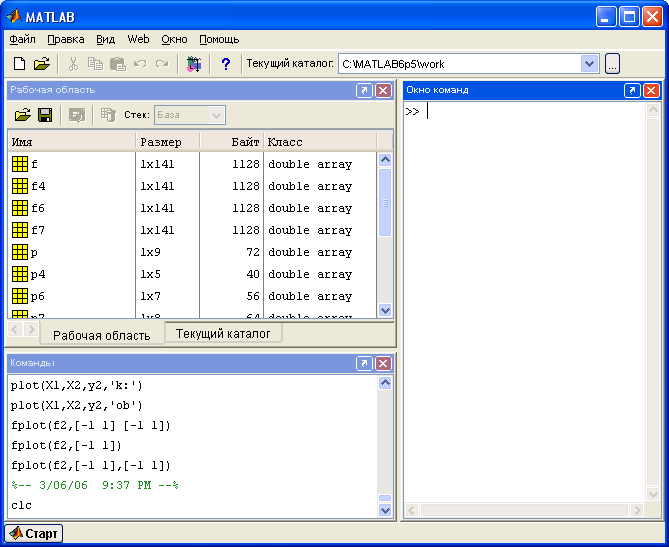Image resolution: width=669 pixels, height=547 pixels.
Task: Click the Старт button
Action: (x=34, y=533)
